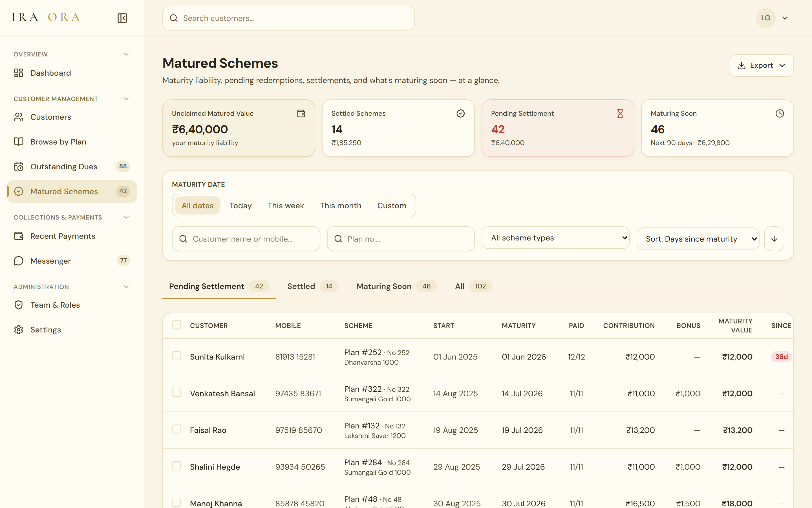Check the Faisal Rao row checkbox
This screenshot has width=812, height=508.
pyautogui.click(x=176, y=429)
